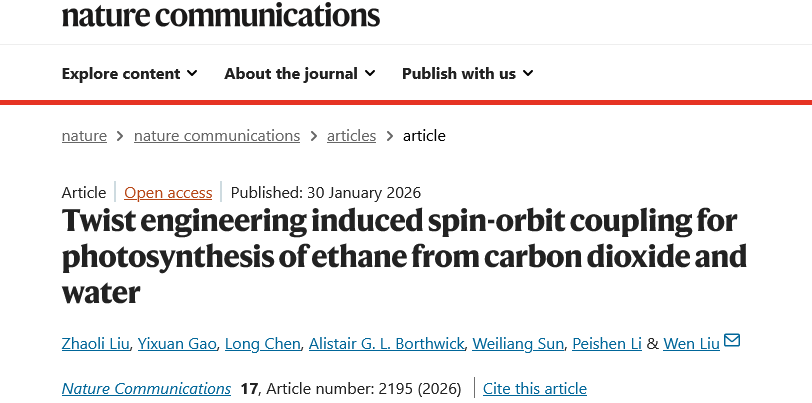Image resolution: width=812 pixels, height=403 pixels.
Task: Expand the Publish with us dropdown
Action: [468, 74]
